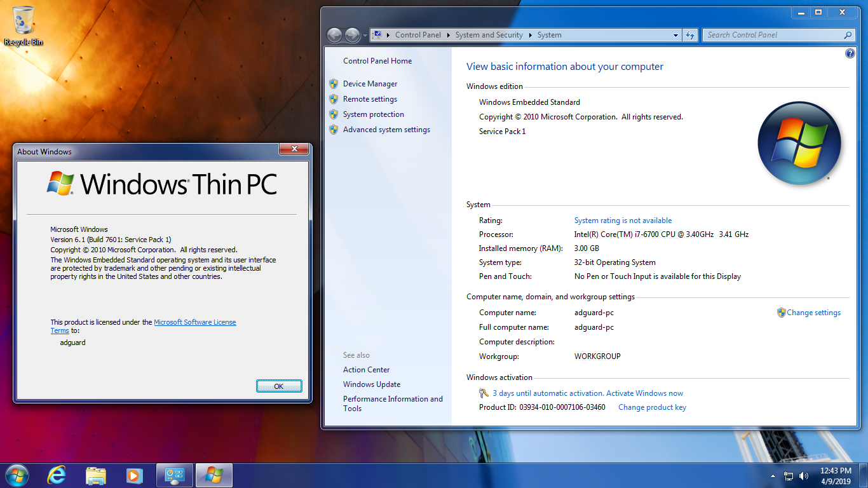Click the Back arrow in Control Panel
Viewport: 868px width, 488px height.
(x=334, y=35)
